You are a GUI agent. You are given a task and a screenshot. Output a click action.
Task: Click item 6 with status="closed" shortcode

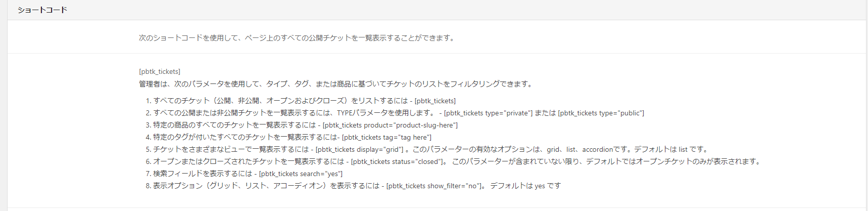(x=458, y=161)
